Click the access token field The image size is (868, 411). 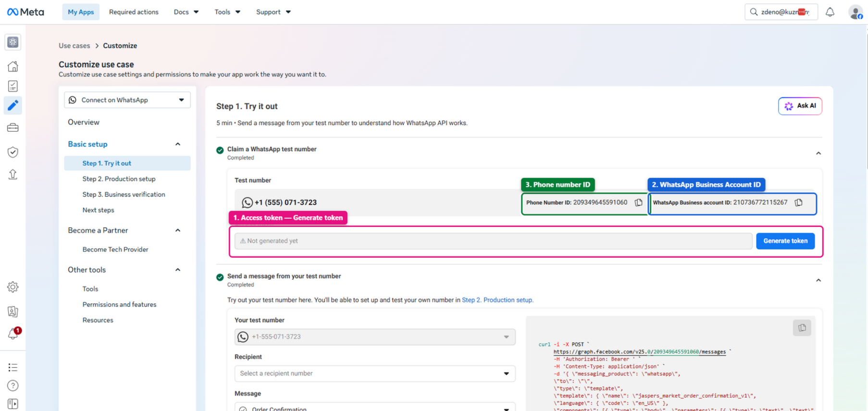point(493,241)
